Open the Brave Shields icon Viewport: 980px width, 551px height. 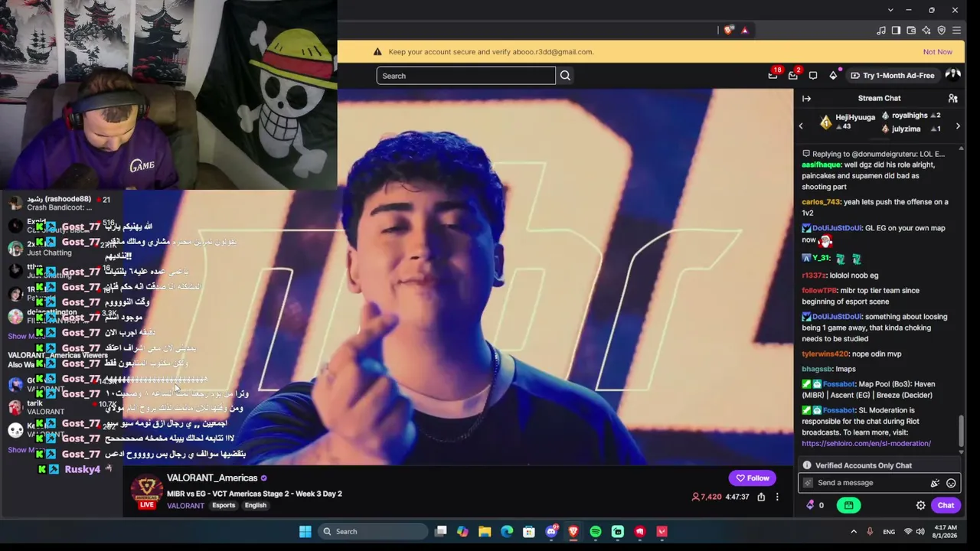pos(728,30)
